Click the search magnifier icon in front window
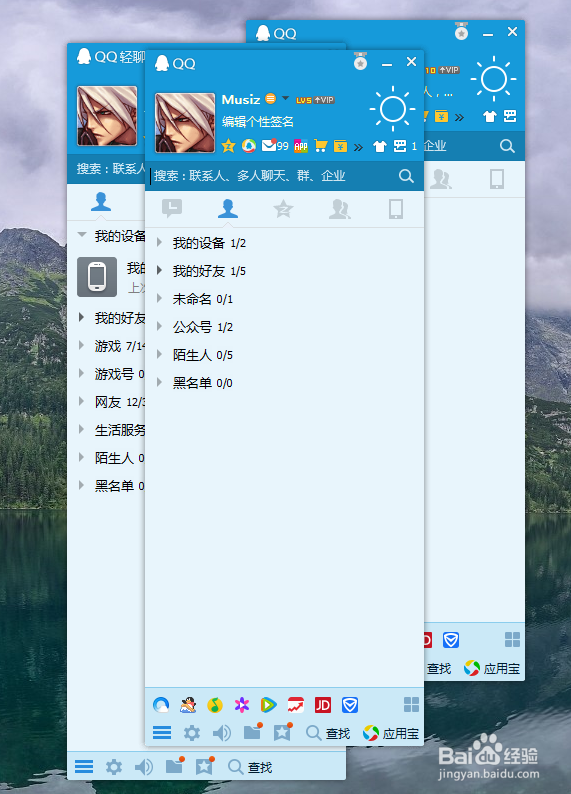 406,176
